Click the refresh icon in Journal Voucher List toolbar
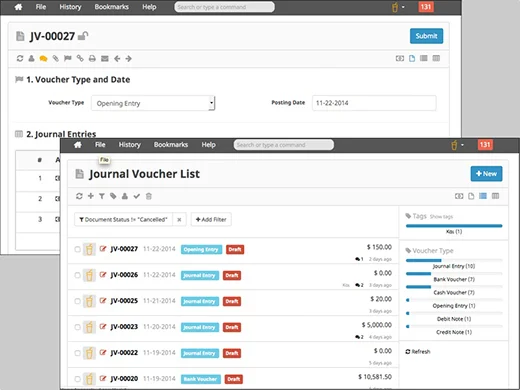 tap(79, 196)
